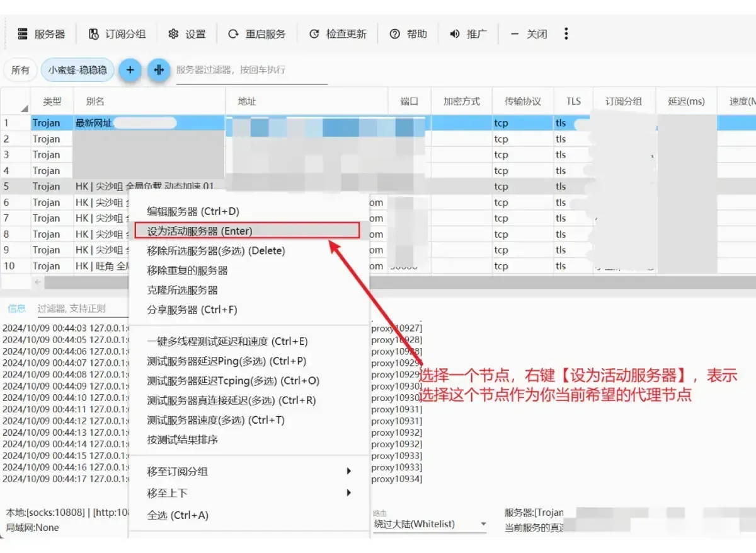Click the 服务器过滤器 filter input field
The image size is (756, 553).
[x=251, y=70]
